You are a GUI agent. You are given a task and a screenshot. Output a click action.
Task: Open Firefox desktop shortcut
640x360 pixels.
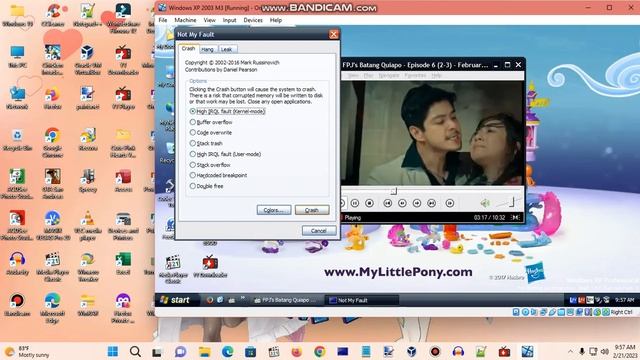point(52,98)
